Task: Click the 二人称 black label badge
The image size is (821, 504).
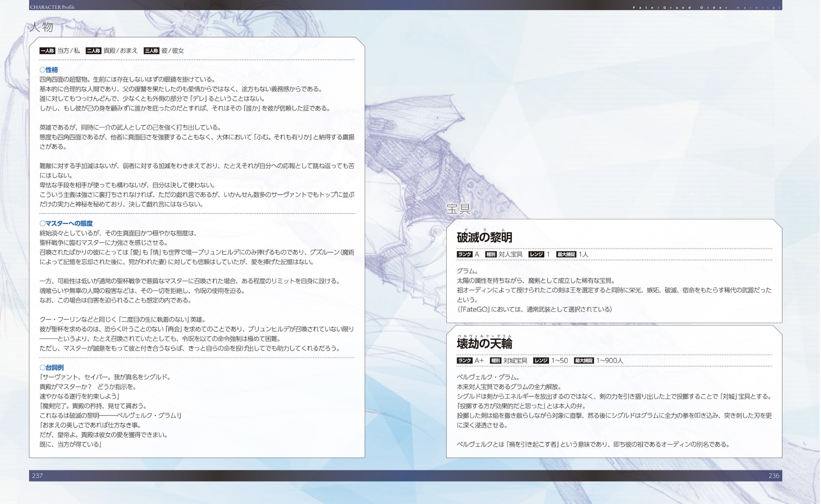Action: click(93, 51)
